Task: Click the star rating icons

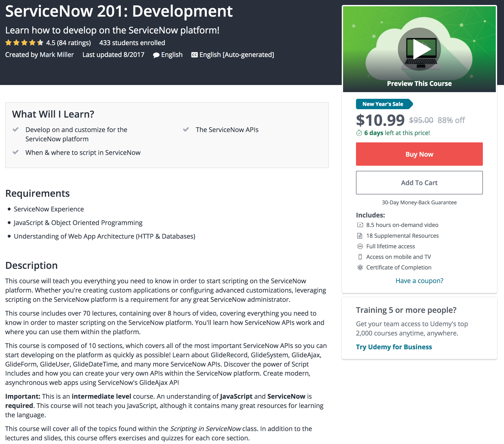Action: coord(24,43)
